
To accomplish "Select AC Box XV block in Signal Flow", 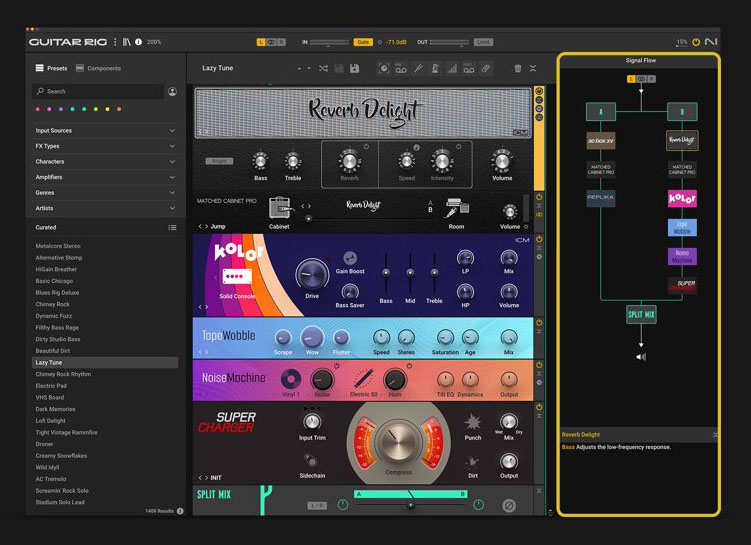I will (601, 141).
